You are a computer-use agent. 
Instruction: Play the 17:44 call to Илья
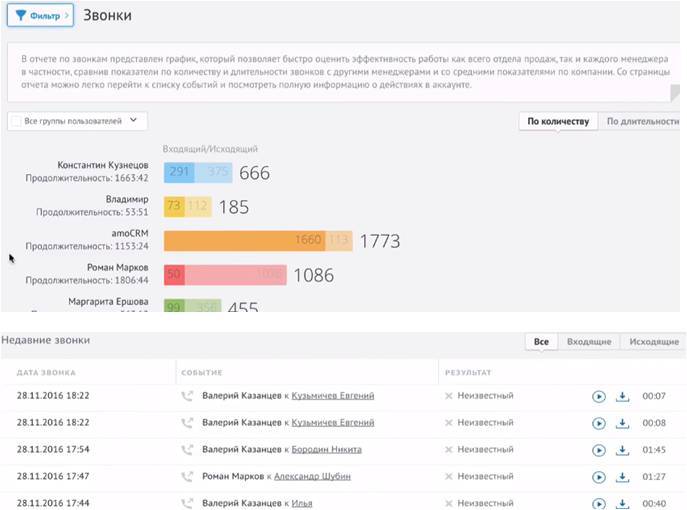coord(599,503)
